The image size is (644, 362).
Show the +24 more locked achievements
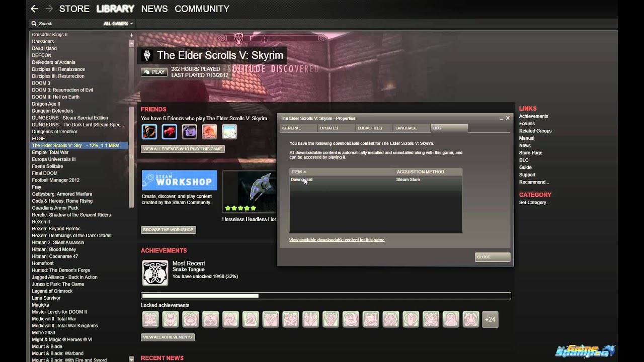point(490,319)
